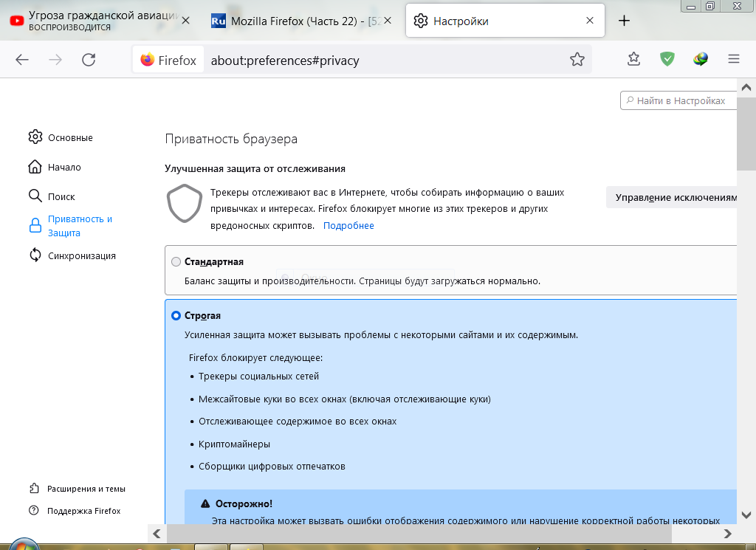
Task: Click the Отслеживающее содержимое во всех окнах item
Action: click(x=298, y=422)
